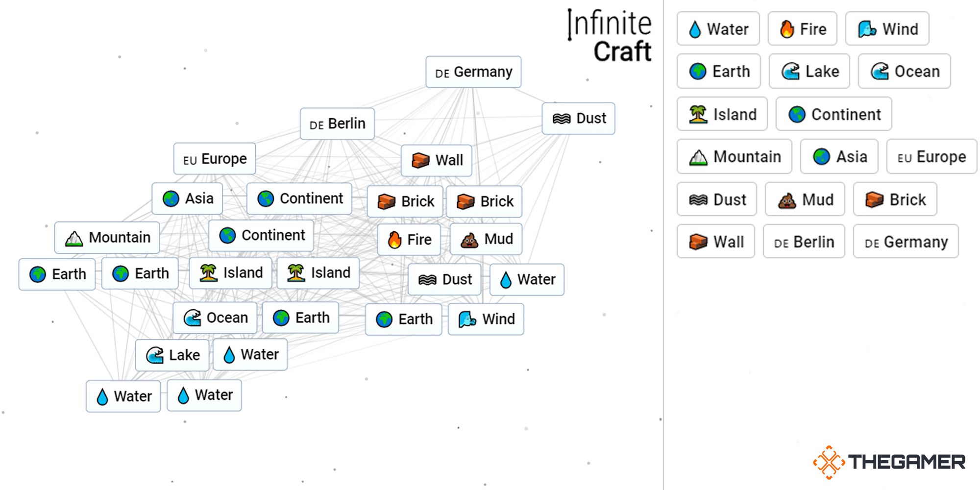Click the Berlin element on the canvas
The image size is (980, 490).
337,124
